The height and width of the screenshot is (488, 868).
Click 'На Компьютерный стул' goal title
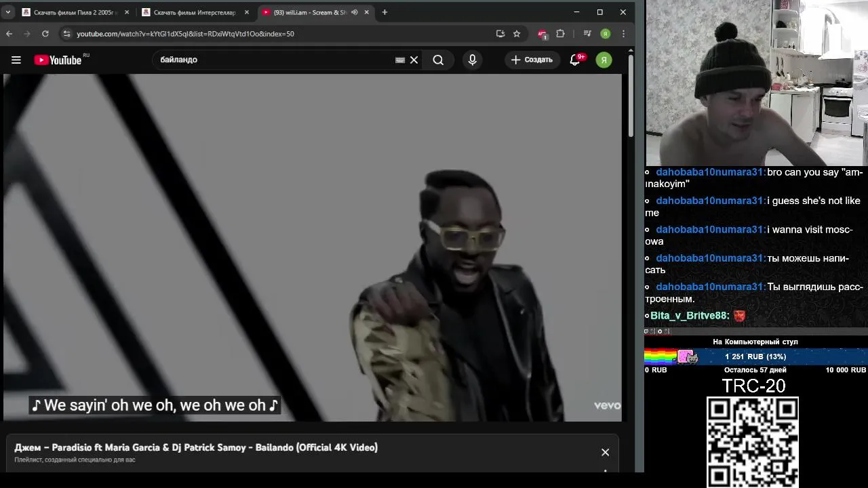tap(755, 342)
